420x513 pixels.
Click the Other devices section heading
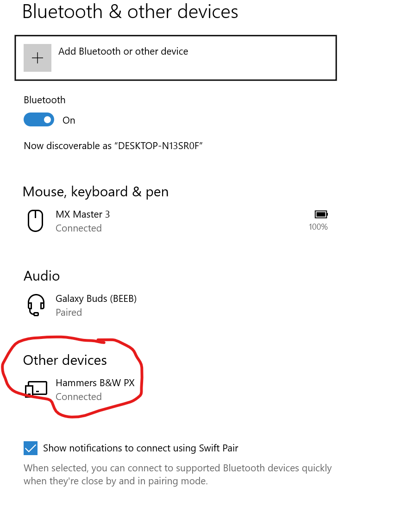[x=65, y=360]
